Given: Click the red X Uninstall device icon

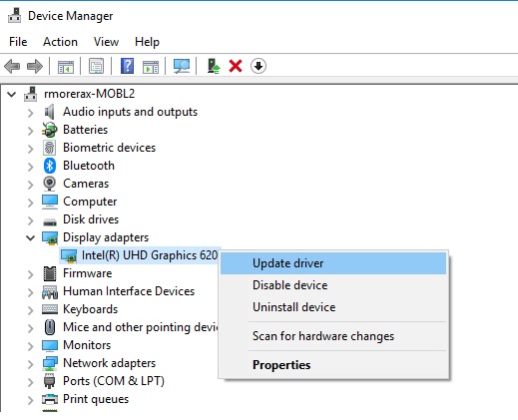Looking at the screenshot, I should pyautogui.click(x=236, y=66).
